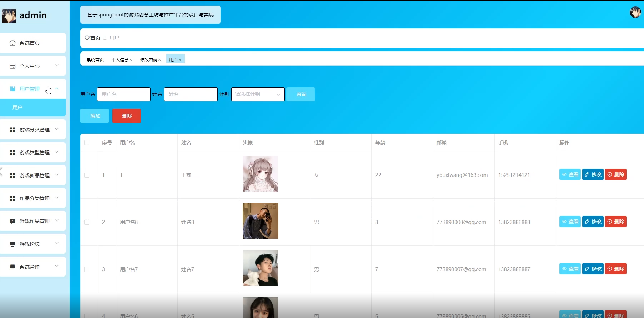Close the 修改密码 tab with its x
644x318 pixels.
tap(159, 60)
